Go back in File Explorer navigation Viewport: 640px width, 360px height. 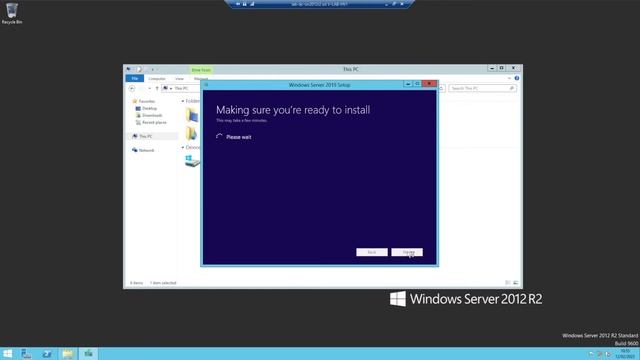click(x=132, y=88)
